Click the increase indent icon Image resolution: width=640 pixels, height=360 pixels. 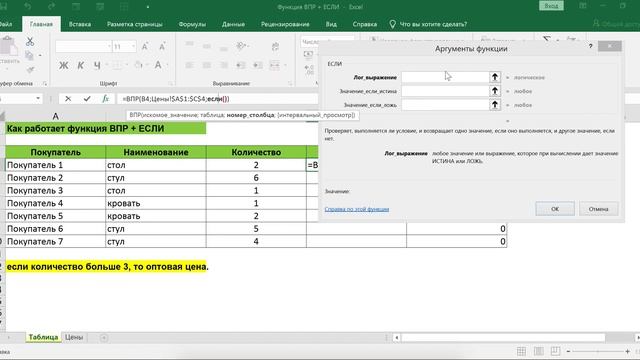pos(258,65)
